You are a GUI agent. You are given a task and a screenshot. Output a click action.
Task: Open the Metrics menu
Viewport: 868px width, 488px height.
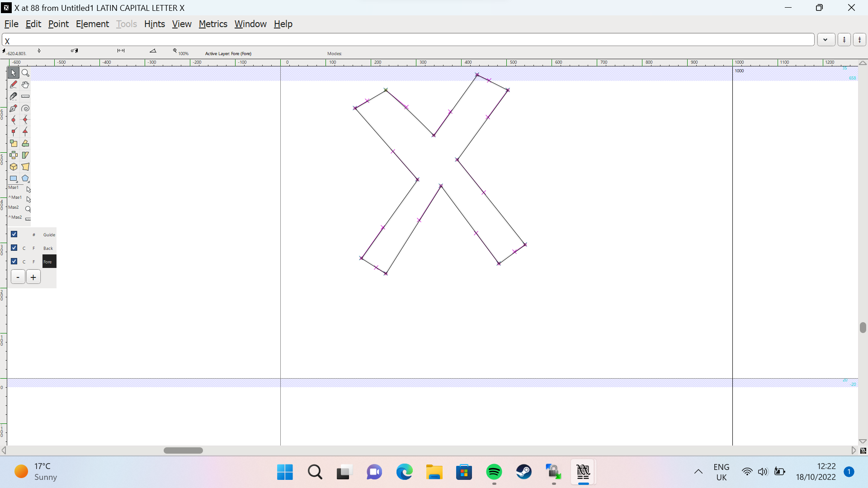point(213,24)
